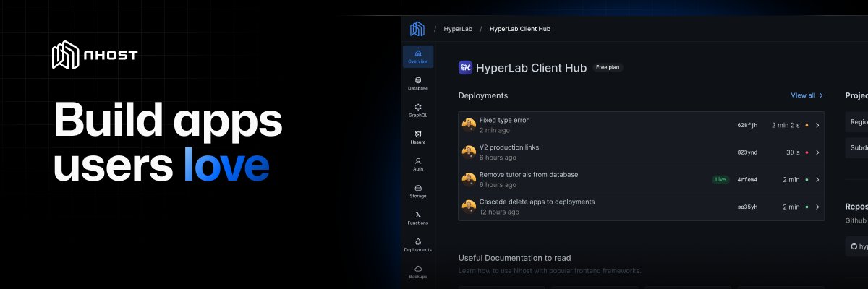Open the Database sidebar section
This screenshot has height=289, width=868.
tap(418, 83)
